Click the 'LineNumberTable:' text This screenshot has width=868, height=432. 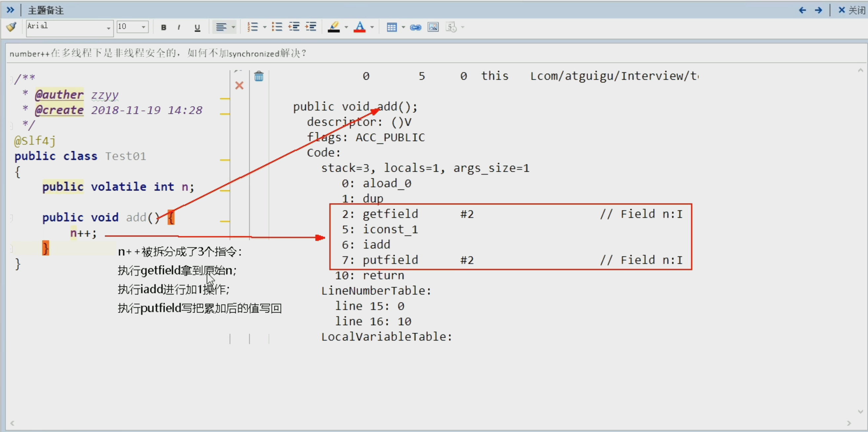click(x=376, y=290)
